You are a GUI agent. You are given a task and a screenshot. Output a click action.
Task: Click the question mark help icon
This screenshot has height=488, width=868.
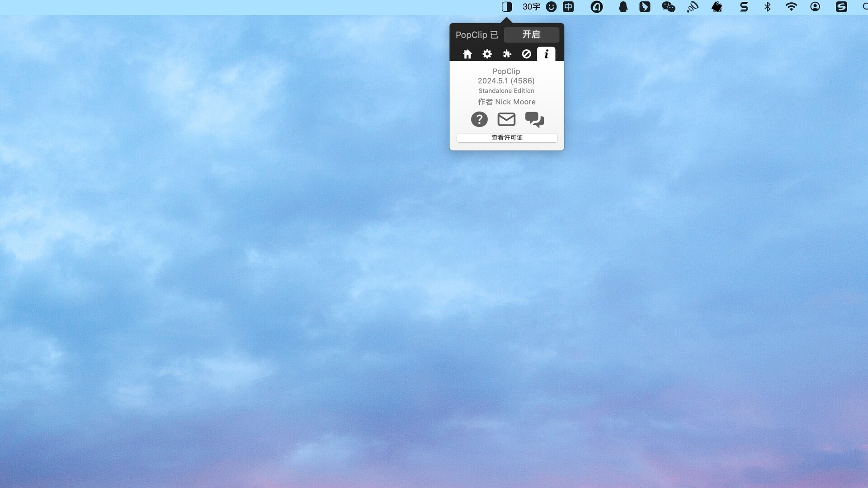tap(479, 119)
